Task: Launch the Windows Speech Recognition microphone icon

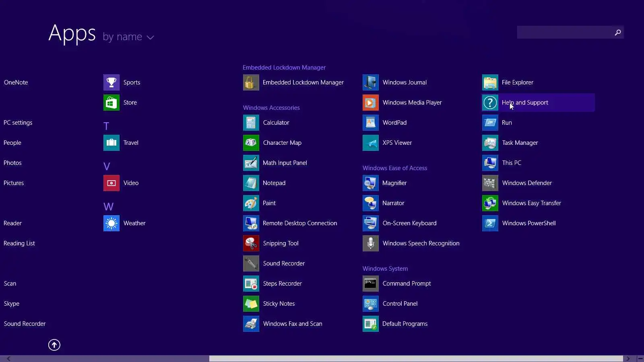Action: point(371,243)
